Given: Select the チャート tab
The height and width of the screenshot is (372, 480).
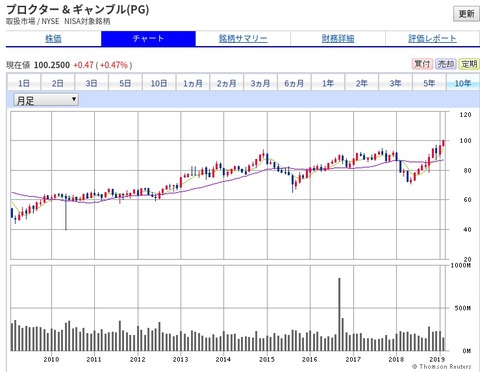Looking at the screenshot, I should (x=148, y=39).
